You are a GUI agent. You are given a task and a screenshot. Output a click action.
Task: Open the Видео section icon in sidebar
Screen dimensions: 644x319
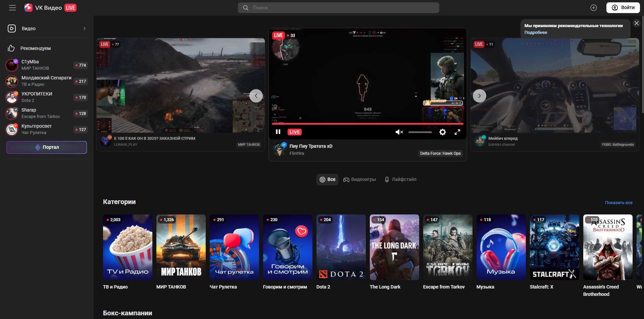(x=12, y=28)
